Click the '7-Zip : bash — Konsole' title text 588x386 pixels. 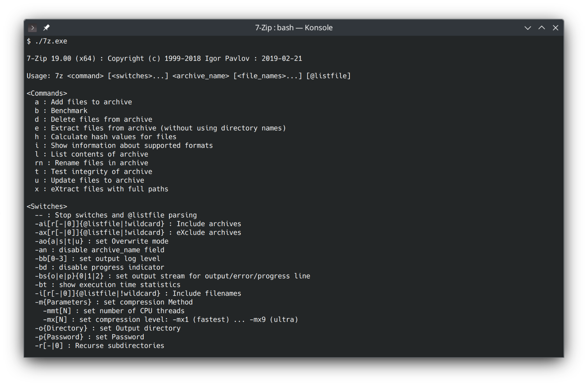point(294,28)
